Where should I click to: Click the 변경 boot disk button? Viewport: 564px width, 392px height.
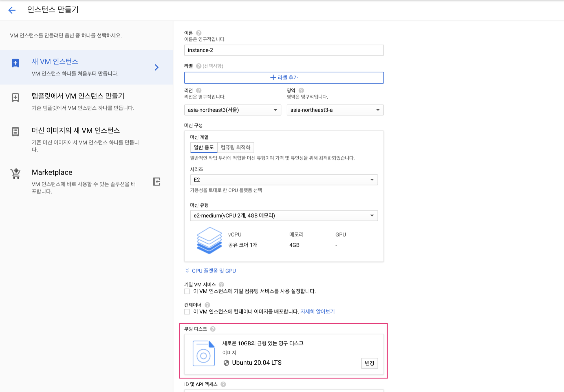[369, 363]
